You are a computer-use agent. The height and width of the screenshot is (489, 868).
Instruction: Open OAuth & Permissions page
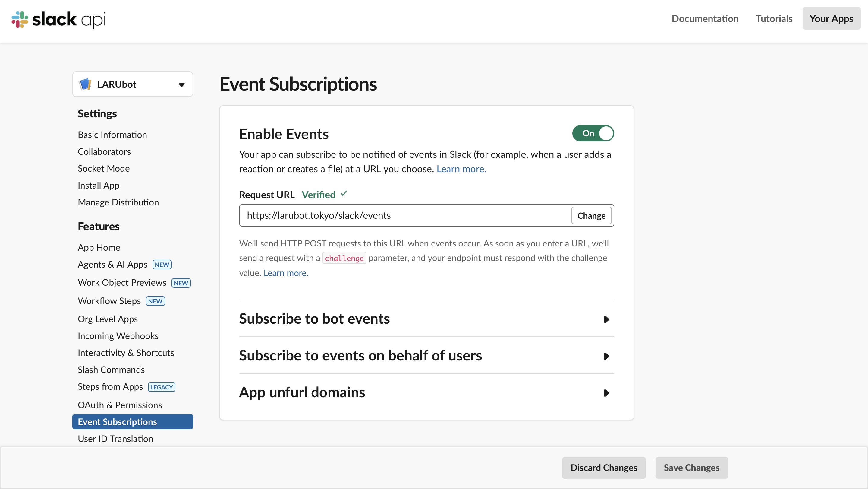click(120, 405)
